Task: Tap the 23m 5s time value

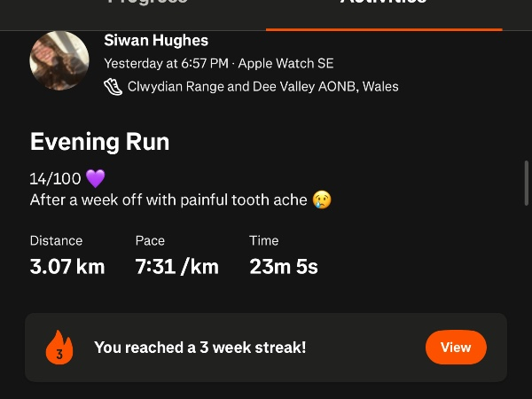Action: (x=284, y=266)
